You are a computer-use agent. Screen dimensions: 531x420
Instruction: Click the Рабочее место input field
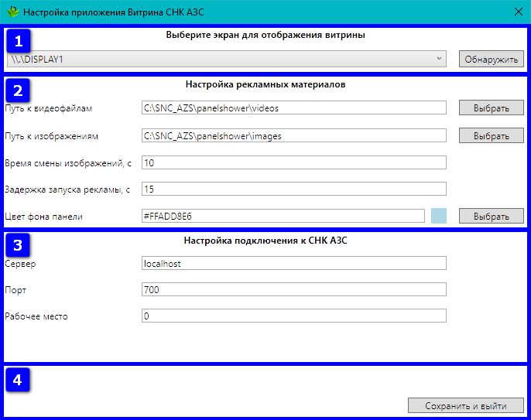(x=294, y=316)
